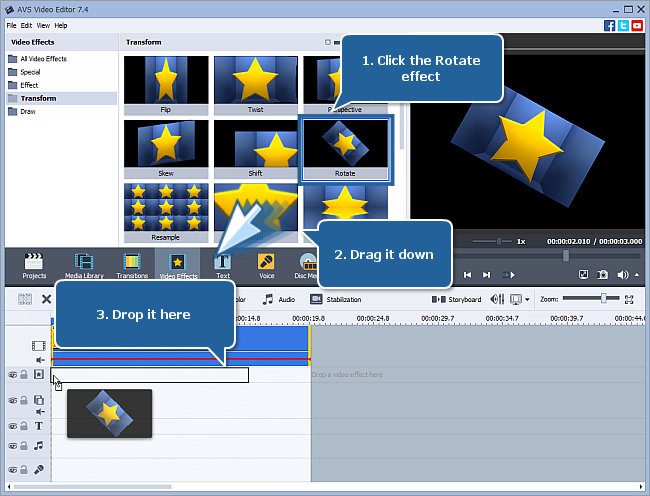The image size is (650, 496).
Task: Open the Edit menu
Action: pos(26,25)
